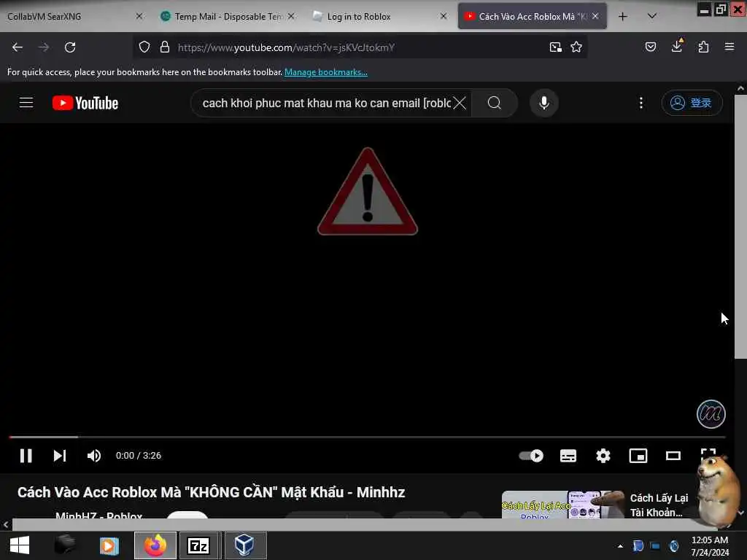Open Firefox tracking protection shield
The width and height of the screenshot is (747, 560).
[x=144, y=47]
